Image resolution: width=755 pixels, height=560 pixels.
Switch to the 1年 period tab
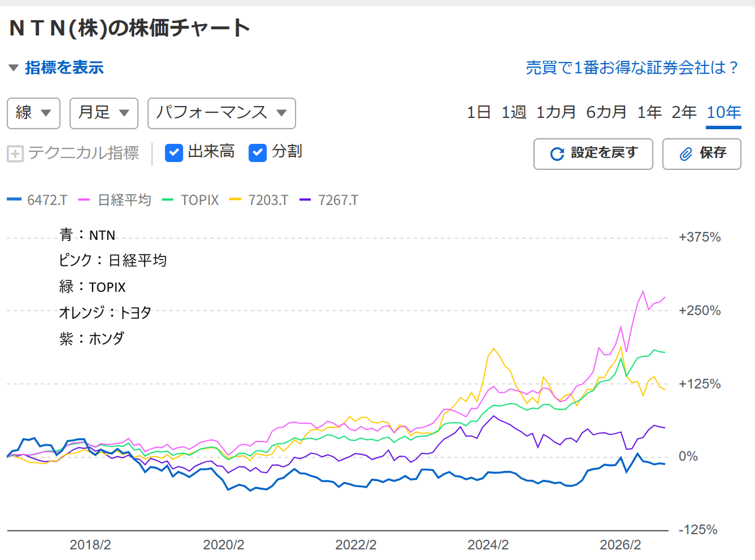(649, 112)
